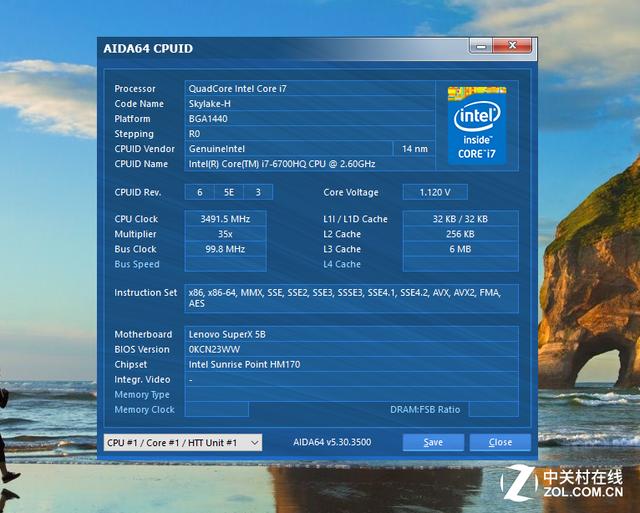Open the CPU core selector dropdown

(183, 442)
